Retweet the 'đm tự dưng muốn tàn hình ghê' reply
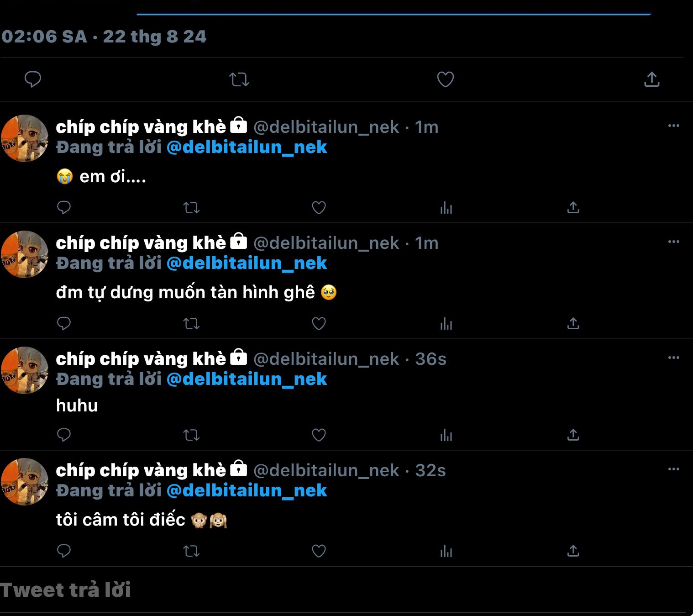The width and height of the screenshot is (693, 616). pyautogui.click(x=191, y=324)
